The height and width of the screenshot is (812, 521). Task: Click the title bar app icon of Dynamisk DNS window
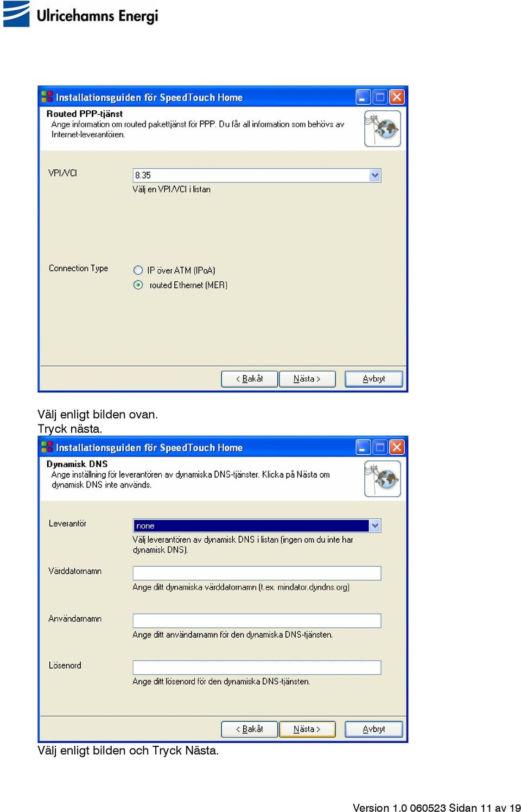47,447
